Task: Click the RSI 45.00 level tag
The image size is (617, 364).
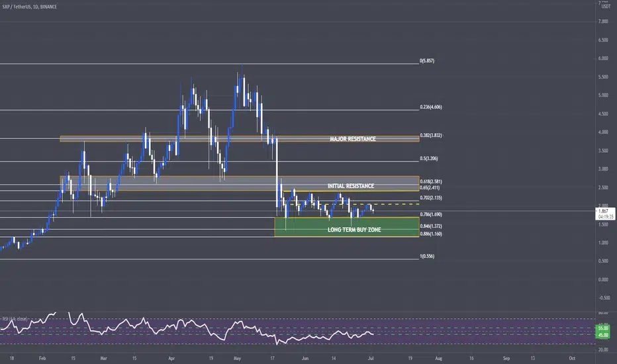Action: (603, 336)
